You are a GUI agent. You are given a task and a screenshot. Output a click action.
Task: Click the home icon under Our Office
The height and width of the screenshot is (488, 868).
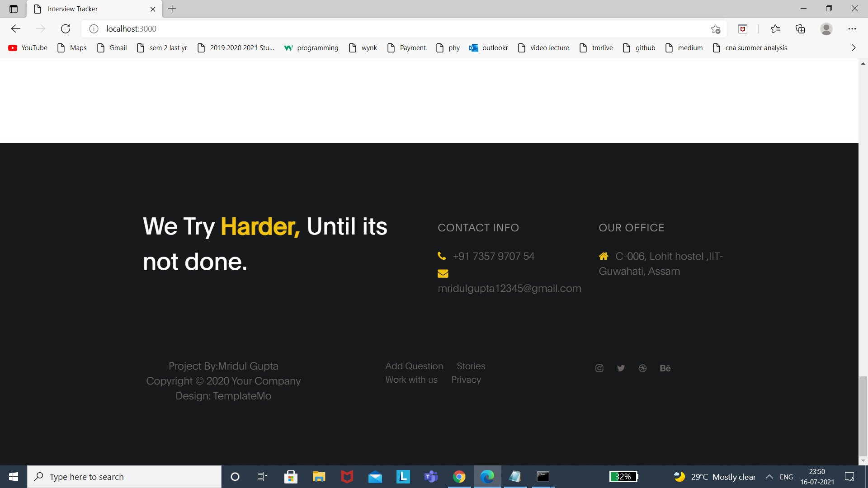(604, 256)
